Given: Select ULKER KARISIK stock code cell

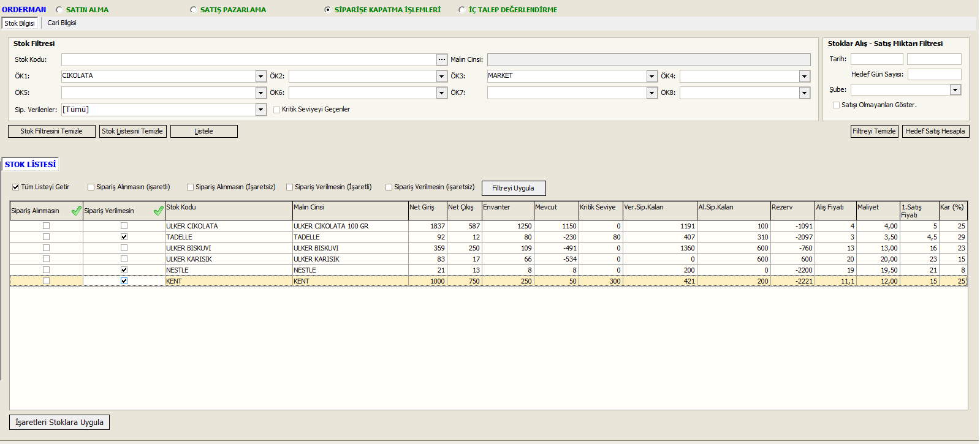Looking at the screenshot, I should (229, 259).
